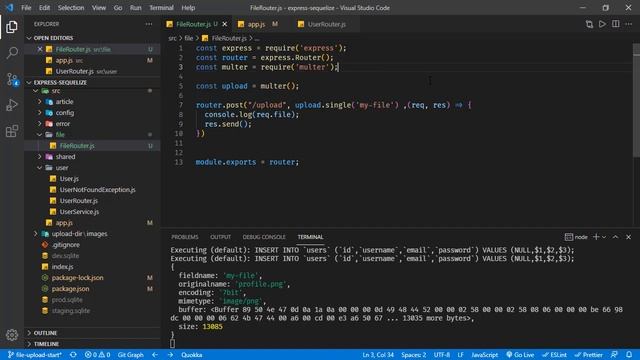The image size is (640, 360).
Task: Open the File menu
Action: tap(26, 8)
